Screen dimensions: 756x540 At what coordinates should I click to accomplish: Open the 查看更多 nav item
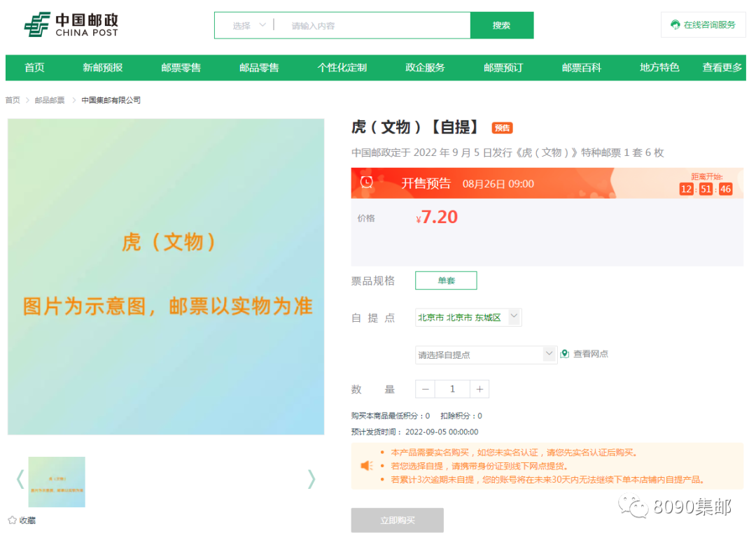722,67
